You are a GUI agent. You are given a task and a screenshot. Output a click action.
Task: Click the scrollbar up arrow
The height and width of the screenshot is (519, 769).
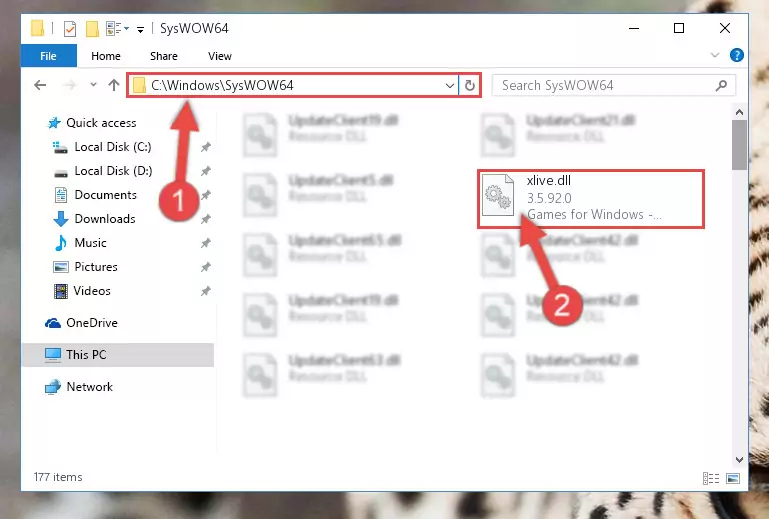click(x=739, y=112)
